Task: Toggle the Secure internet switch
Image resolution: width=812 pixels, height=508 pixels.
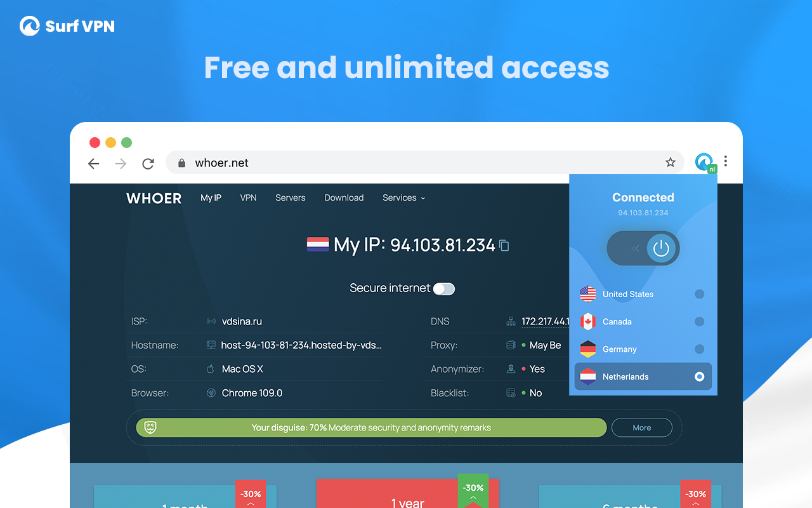Action: tap(444, 289)
